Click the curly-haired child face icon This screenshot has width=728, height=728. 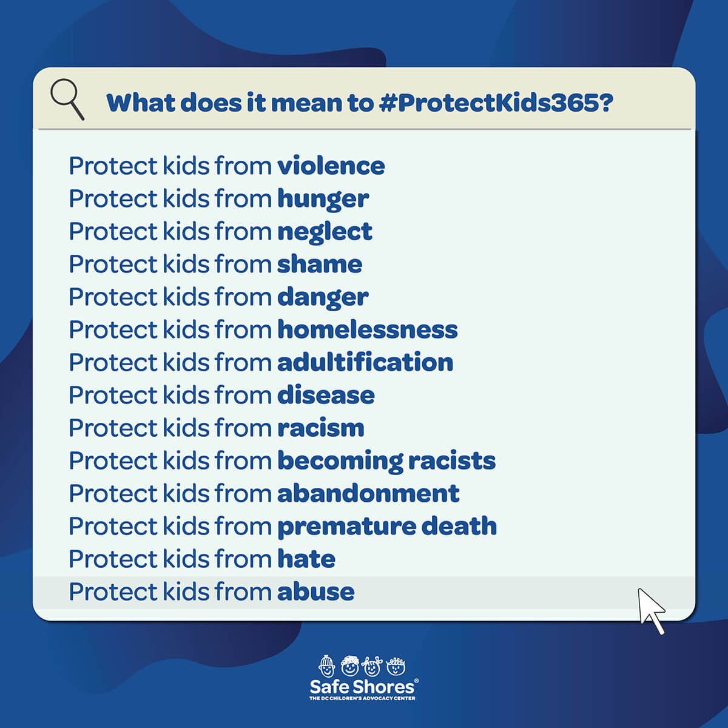point(350,666)
